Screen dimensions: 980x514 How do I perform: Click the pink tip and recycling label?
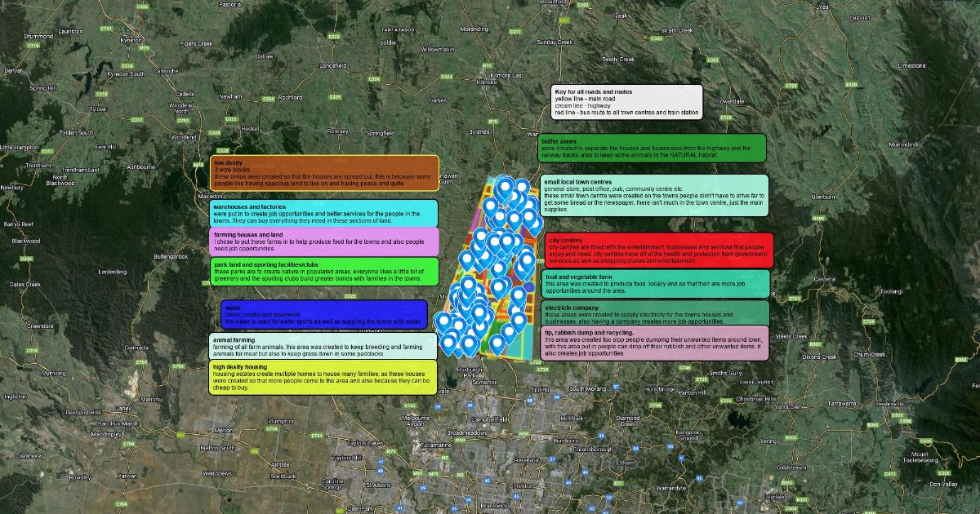point(655,343)
